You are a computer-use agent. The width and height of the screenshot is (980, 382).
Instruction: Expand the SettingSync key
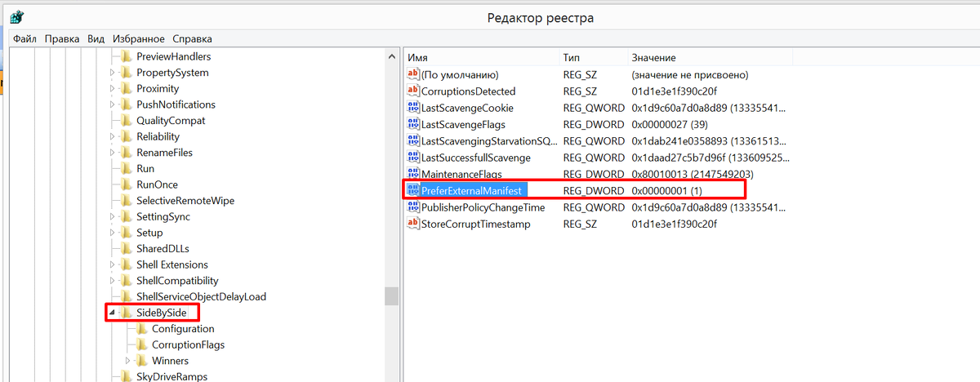pyautogui.click(x=113, y=217)
